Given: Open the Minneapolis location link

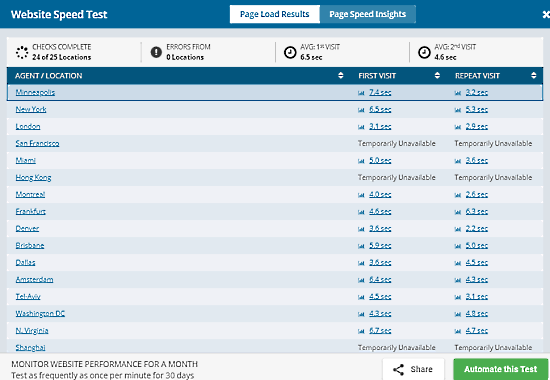Looking at the screenshot, I should tap(35, 92).
